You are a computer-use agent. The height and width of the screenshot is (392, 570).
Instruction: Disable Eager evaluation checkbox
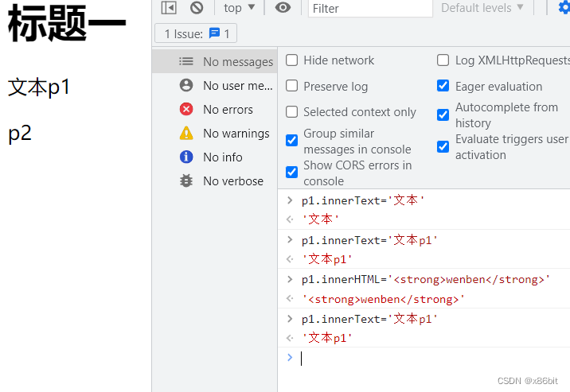[x=443, y=86]
